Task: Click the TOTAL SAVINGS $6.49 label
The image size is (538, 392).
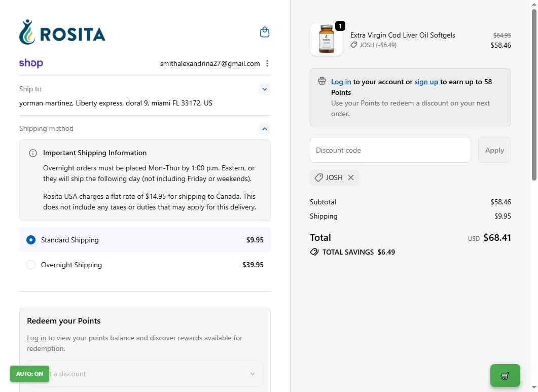Action: pyautogui.click(x=358, y=252)
